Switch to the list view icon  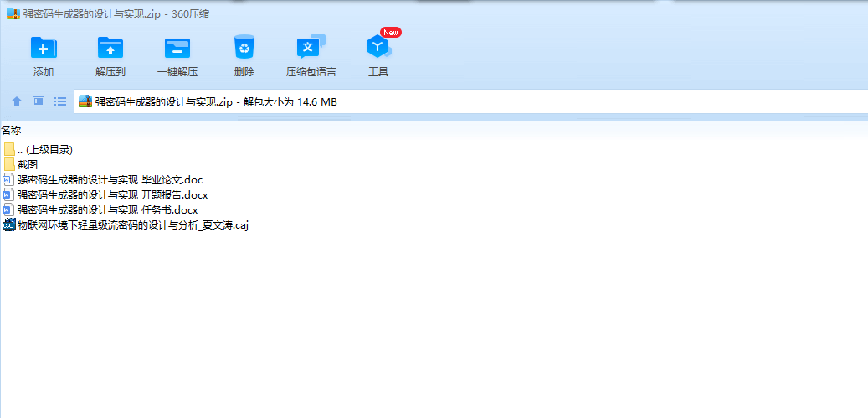click(x=60, y=101)
